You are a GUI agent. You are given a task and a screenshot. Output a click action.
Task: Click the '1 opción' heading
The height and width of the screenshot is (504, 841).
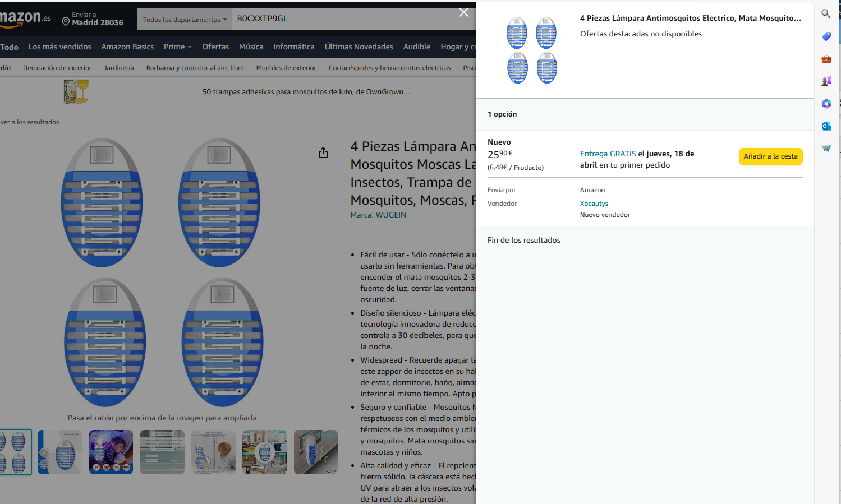click(502, 114)
